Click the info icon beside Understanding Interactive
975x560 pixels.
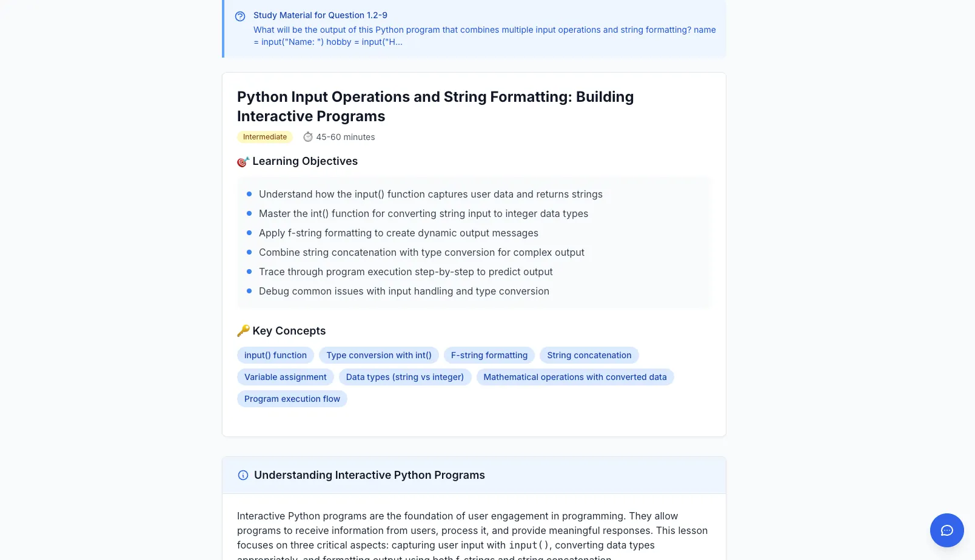click(x=243, y=475)
